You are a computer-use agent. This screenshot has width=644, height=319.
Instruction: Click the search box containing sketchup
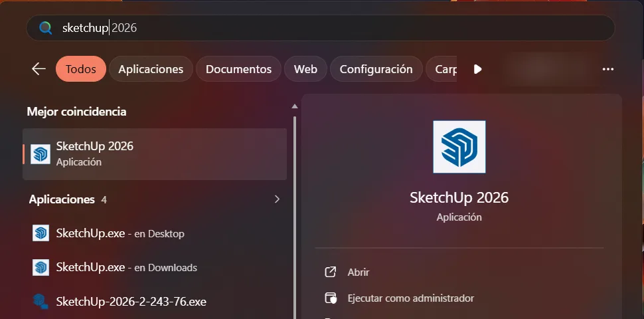coord(321,28)
